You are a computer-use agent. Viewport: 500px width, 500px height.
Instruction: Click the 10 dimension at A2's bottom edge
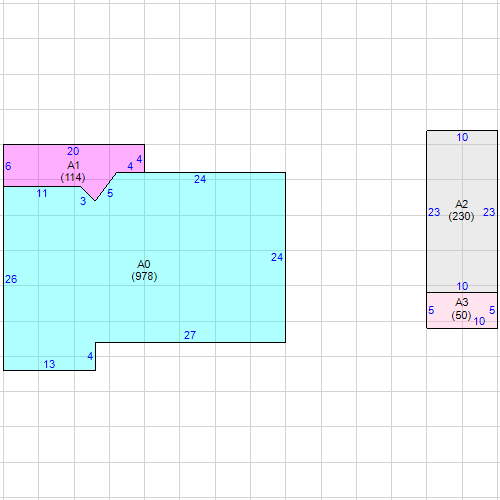[x=462, y=286]
